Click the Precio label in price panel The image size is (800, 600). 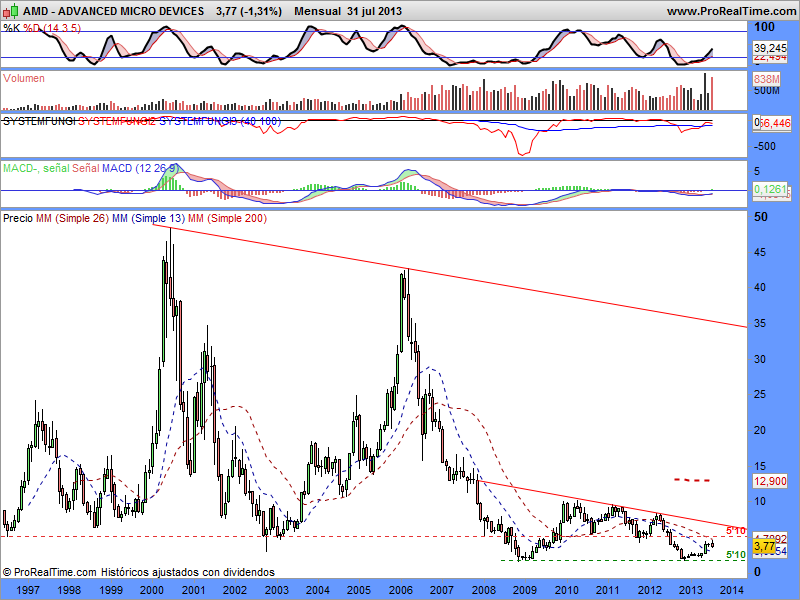[18, 218]
